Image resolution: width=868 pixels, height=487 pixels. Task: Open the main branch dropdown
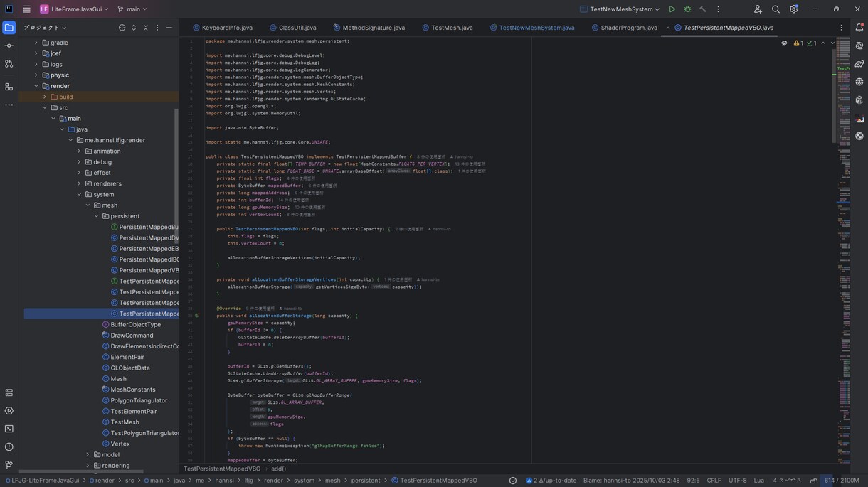tap(132, 9)
